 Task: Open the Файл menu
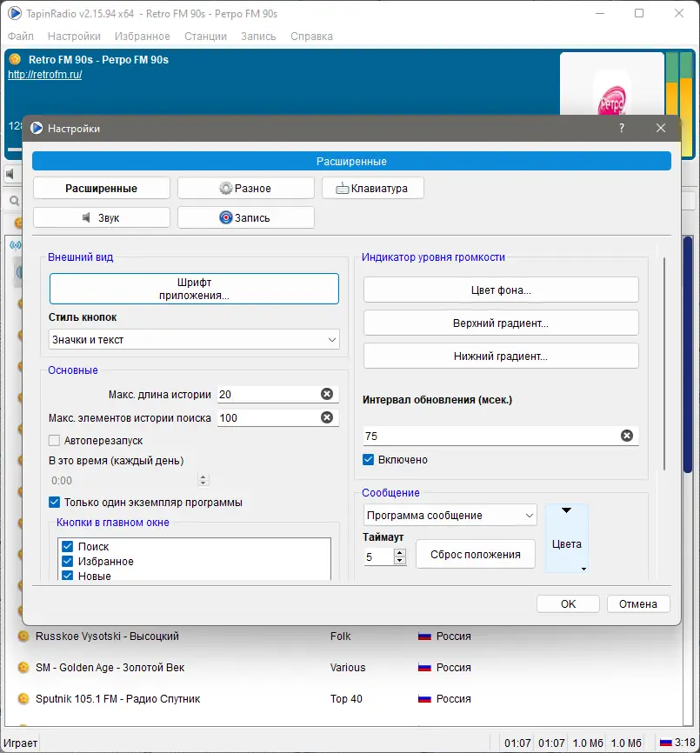[21, 36]
